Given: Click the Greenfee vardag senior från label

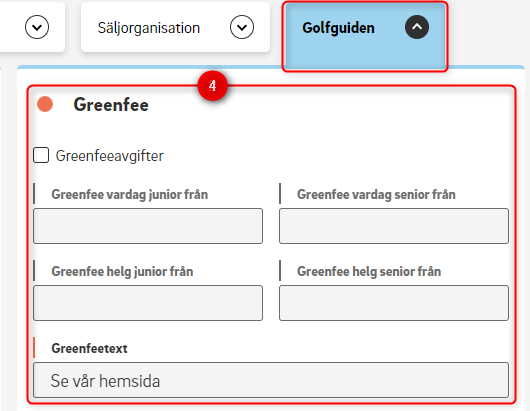Looking at the screenshot, I should coord(376,195).
